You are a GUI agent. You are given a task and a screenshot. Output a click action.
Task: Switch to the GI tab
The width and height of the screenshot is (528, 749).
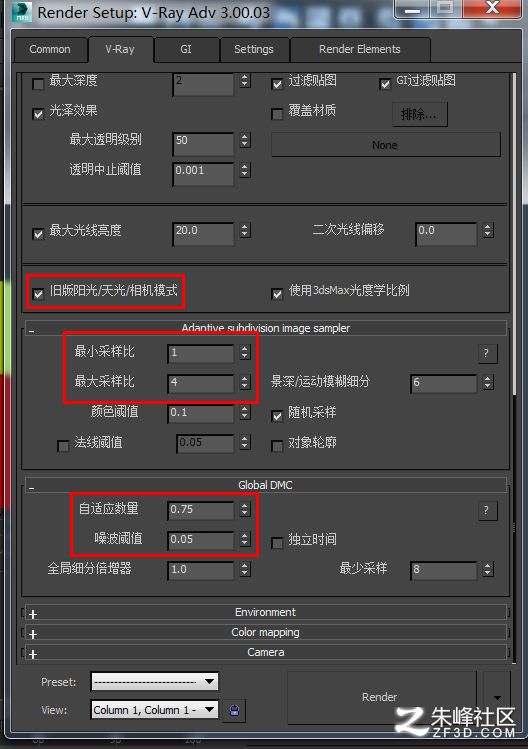(186, 49)
